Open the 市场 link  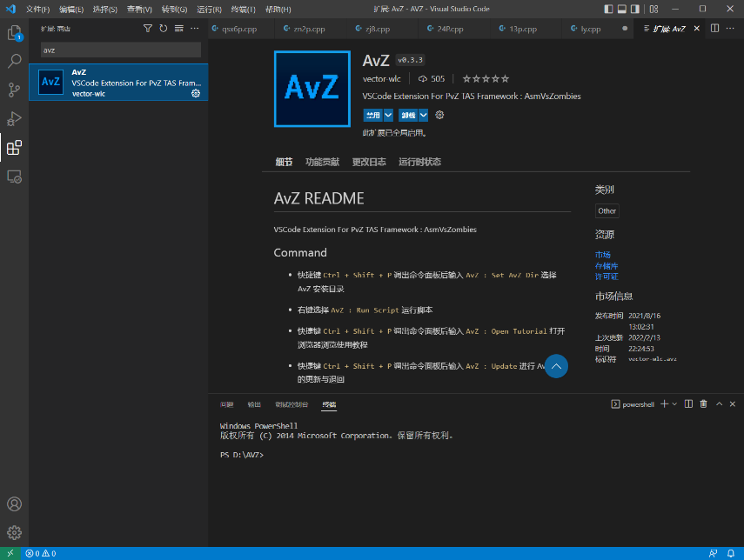pos(603,255)
